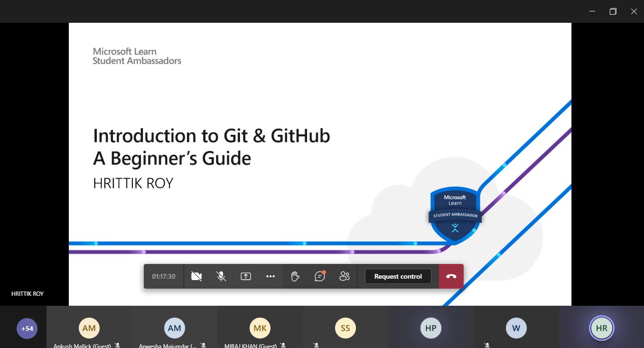Unmute the microphone in meeting toolbar

click(x=221, y=276)
